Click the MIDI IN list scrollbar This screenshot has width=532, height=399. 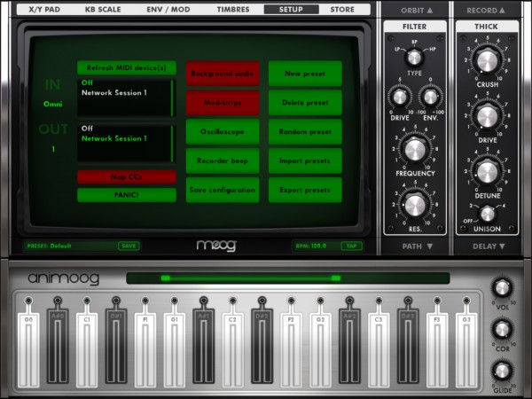pyautogui.click(x=172, y=98)
